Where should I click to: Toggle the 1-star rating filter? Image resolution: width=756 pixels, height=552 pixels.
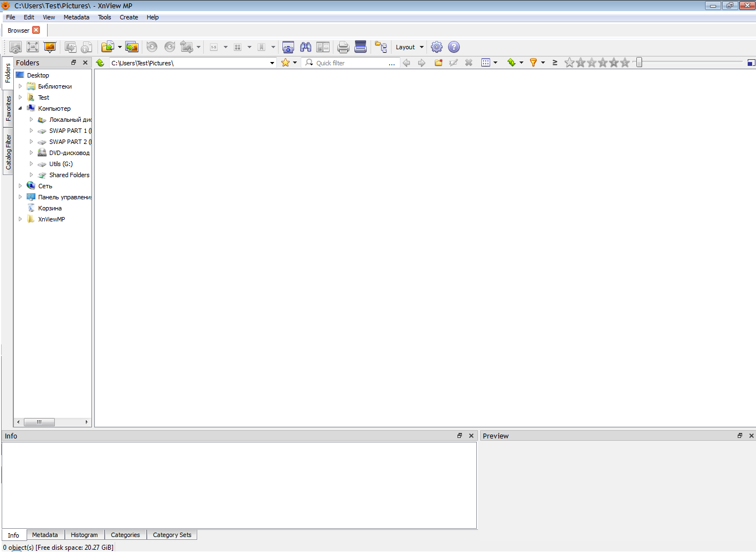(580, 63)
